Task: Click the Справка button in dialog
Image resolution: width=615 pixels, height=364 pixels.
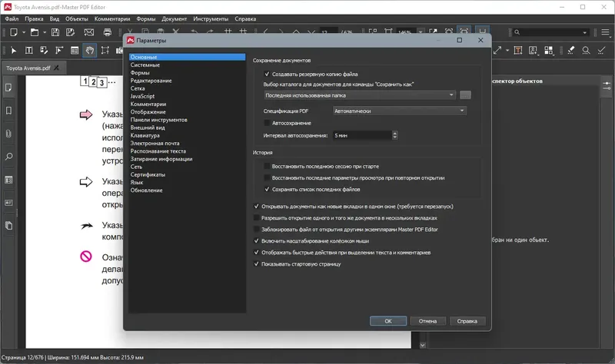Action: click(x=467, y=321)
